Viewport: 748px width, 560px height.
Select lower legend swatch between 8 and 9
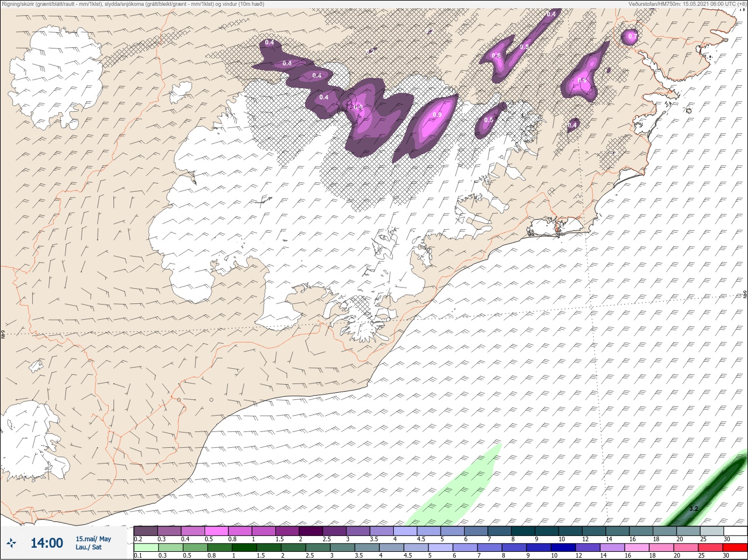514,548
